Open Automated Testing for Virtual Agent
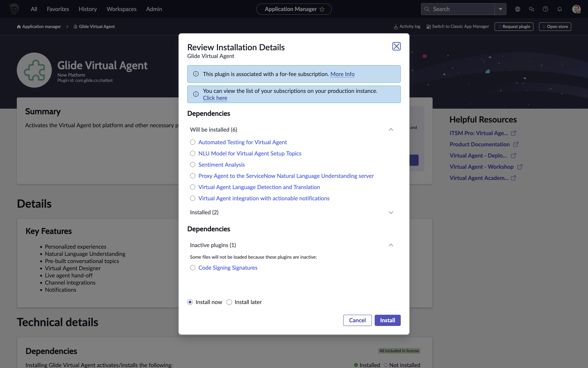This screenshot has height=368, width=588. [x=243, y=142]
